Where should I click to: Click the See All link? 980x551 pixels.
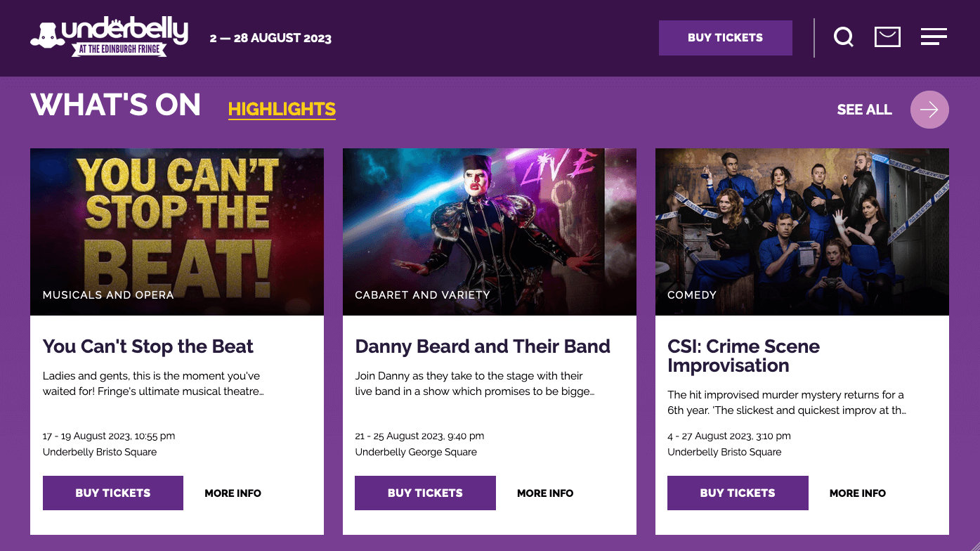click(864, 110)
